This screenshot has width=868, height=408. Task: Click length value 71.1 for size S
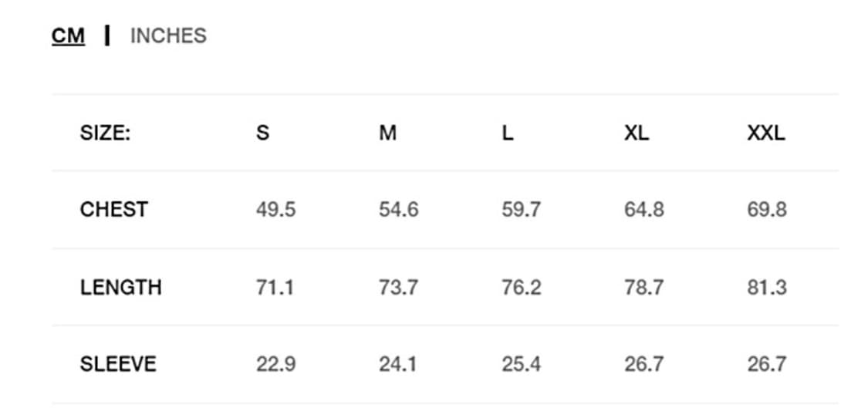(275, 288)
